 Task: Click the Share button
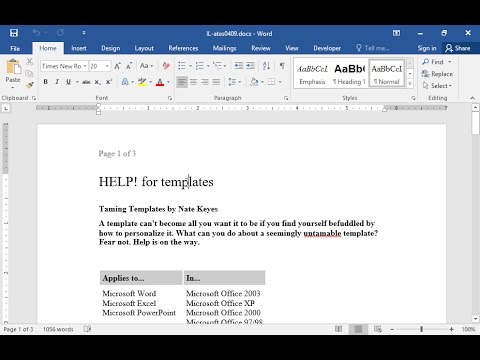[458, 48]
